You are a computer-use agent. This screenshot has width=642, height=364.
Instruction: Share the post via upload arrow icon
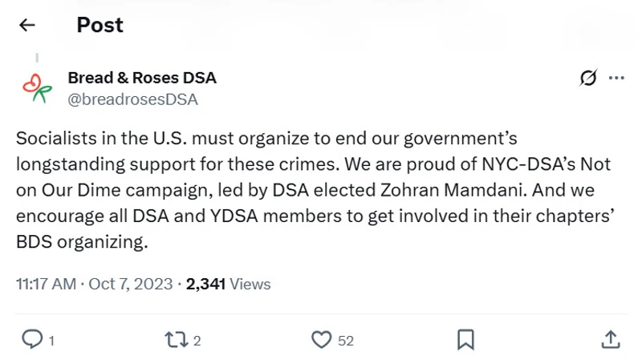tap(610, 340)
